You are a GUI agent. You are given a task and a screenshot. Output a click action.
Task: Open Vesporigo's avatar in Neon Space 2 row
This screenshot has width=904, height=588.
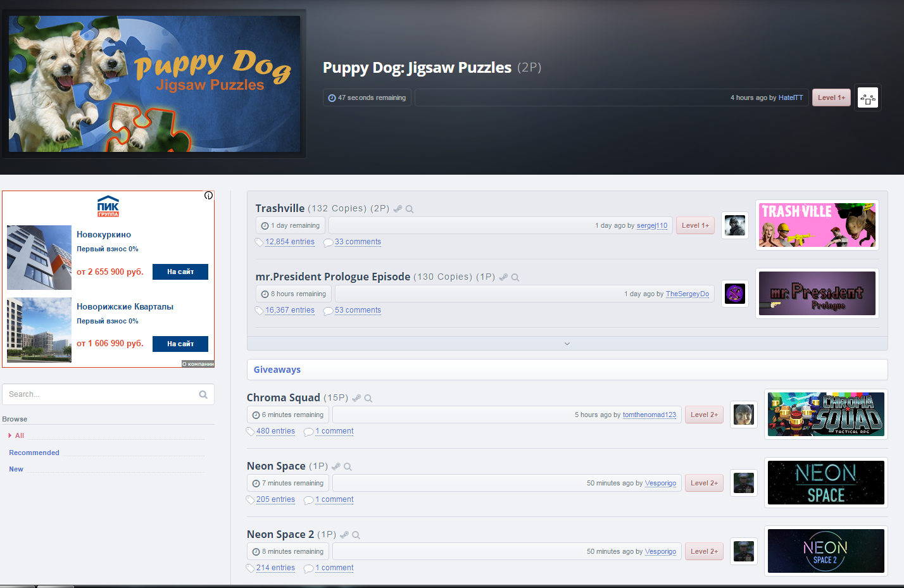(x=744, y=551)
